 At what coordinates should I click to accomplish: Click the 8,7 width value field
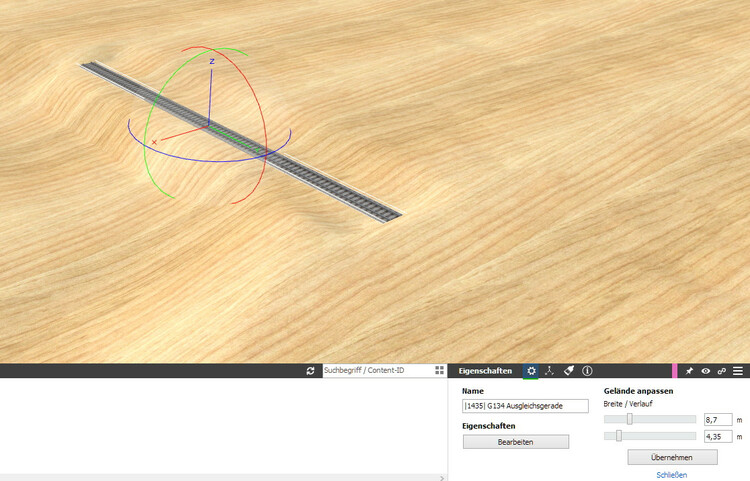(717, 420)
